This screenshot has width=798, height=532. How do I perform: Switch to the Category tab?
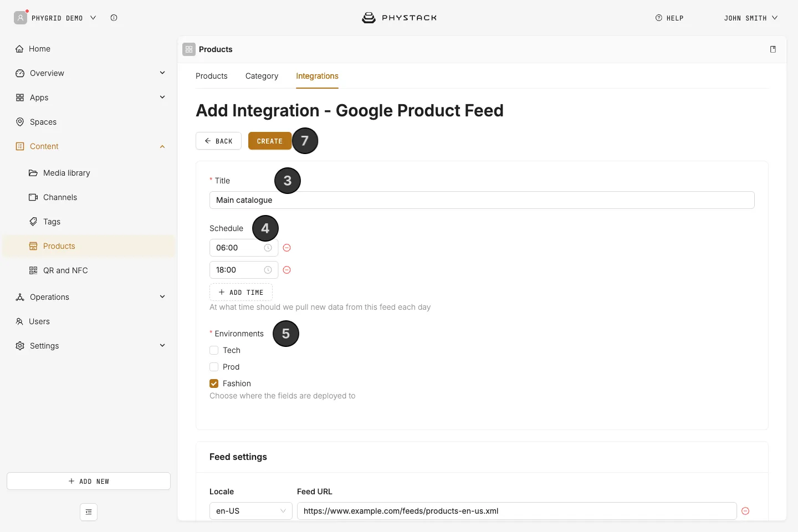point(262,76)
